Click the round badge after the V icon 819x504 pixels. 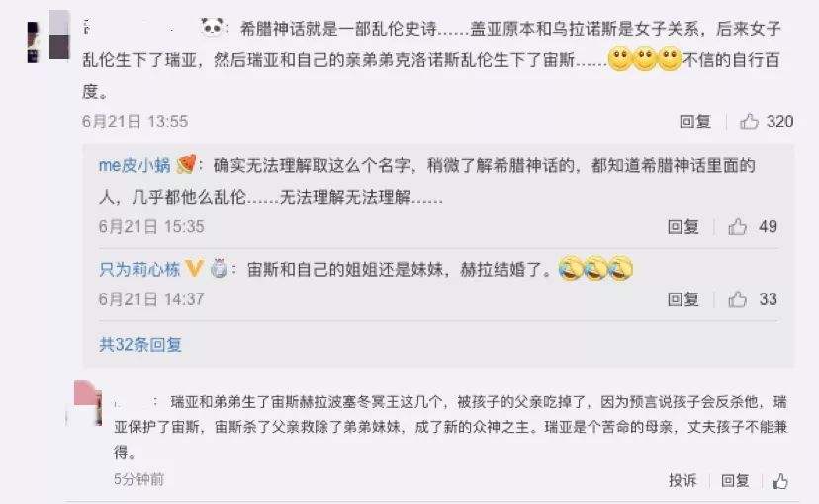219,268
